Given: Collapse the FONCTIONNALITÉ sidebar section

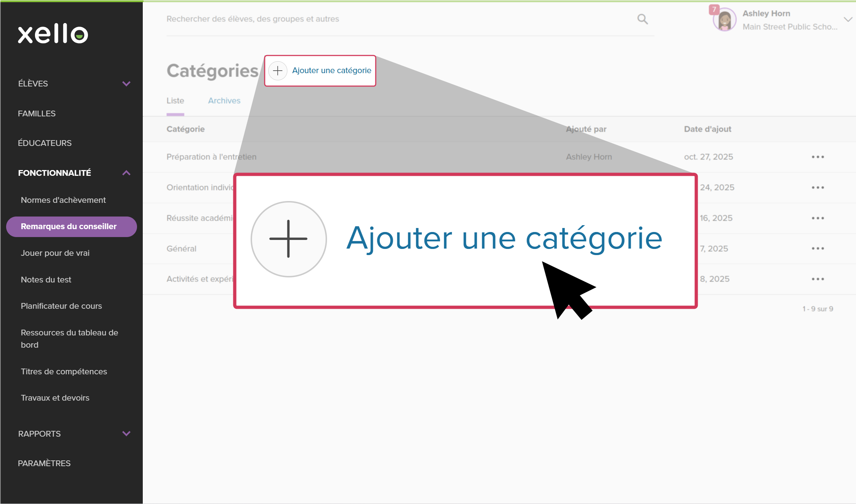Looking at the screenshot, I should (126, 173).
